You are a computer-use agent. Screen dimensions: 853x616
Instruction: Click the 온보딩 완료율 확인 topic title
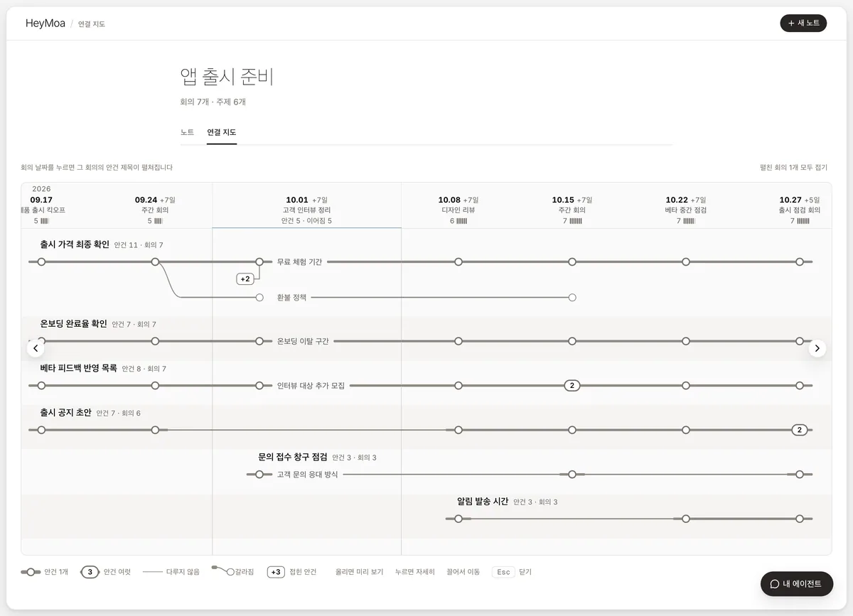pos(74,324)
